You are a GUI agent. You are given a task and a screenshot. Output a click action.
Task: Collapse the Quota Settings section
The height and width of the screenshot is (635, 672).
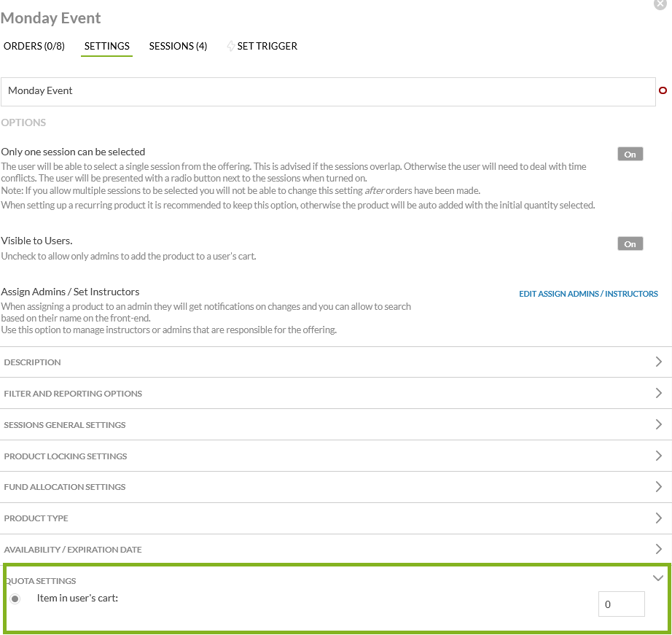(x=658, y=578)
